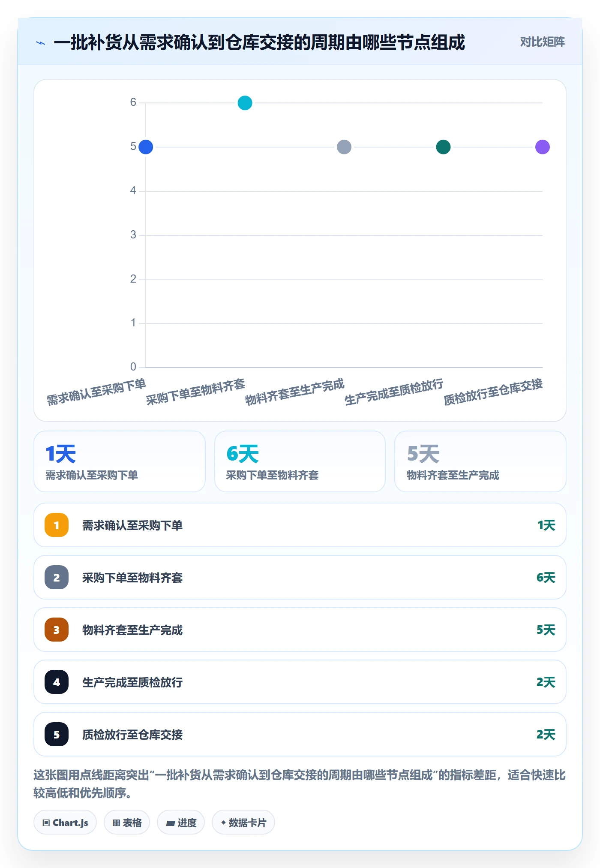The image size is (600, 868).
Task: Click the x-axis label 质检放行至仓库交接
Action: 493,392
